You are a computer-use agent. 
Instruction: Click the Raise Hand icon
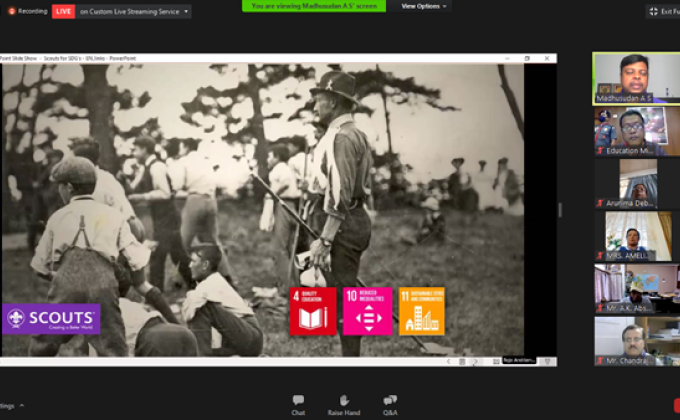pos(343,402)
